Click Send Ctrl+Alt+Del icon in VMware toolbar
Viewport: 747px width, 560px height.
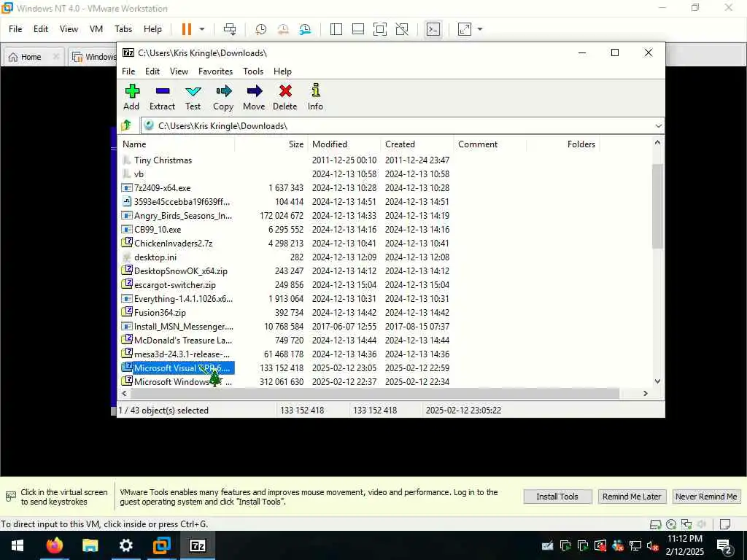point(230,29)
